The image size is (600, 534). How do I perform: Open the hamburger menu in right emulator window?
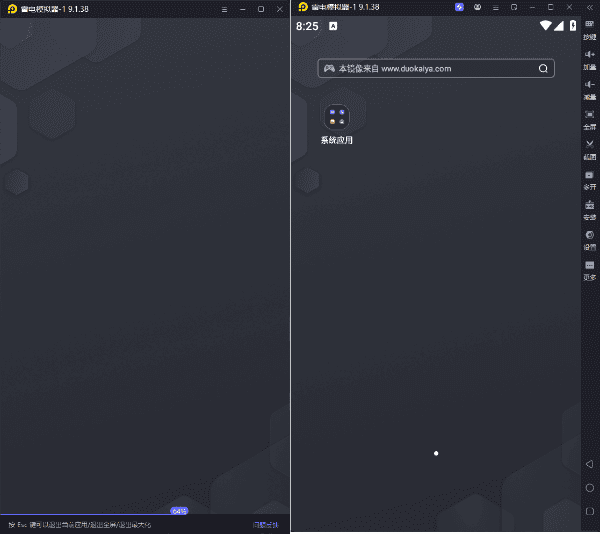(x=496, y=8)
